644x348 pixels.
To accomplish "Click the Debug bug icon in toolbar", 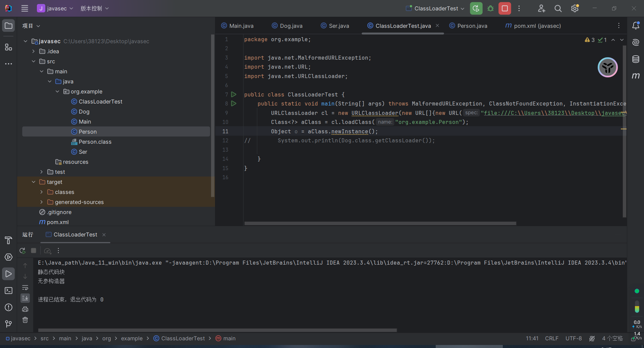I will coord(490,8).
